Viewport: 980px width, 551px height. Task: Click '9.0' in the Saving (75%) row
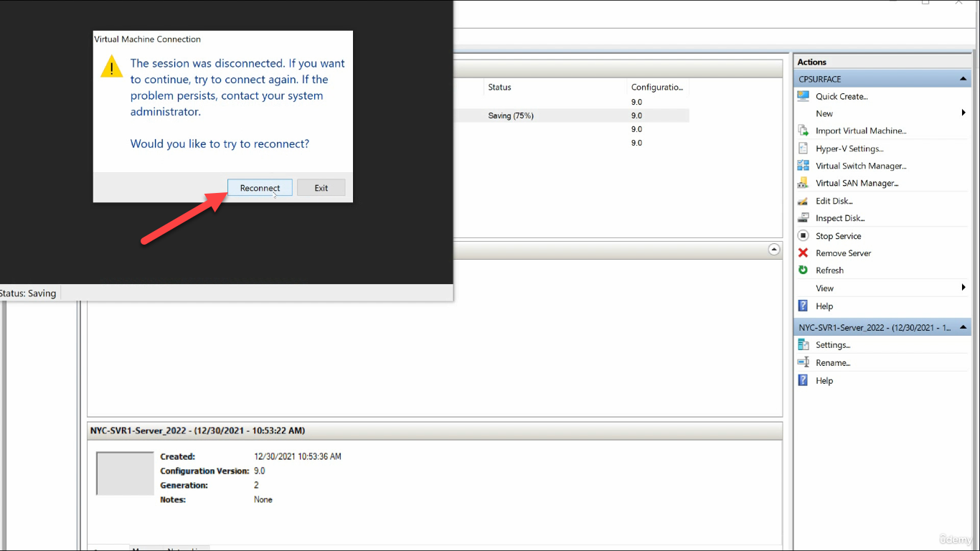click(636, 116)
